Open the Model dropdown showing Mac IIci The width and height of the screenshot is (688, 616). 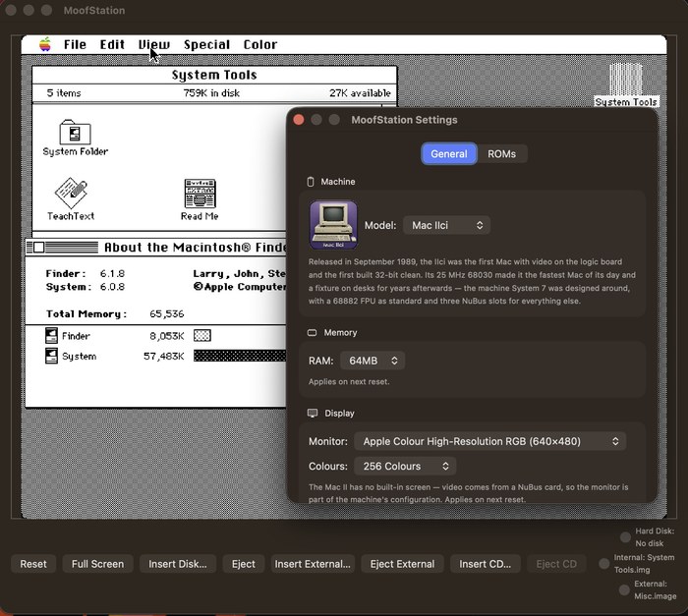click(x=446, y=225)
